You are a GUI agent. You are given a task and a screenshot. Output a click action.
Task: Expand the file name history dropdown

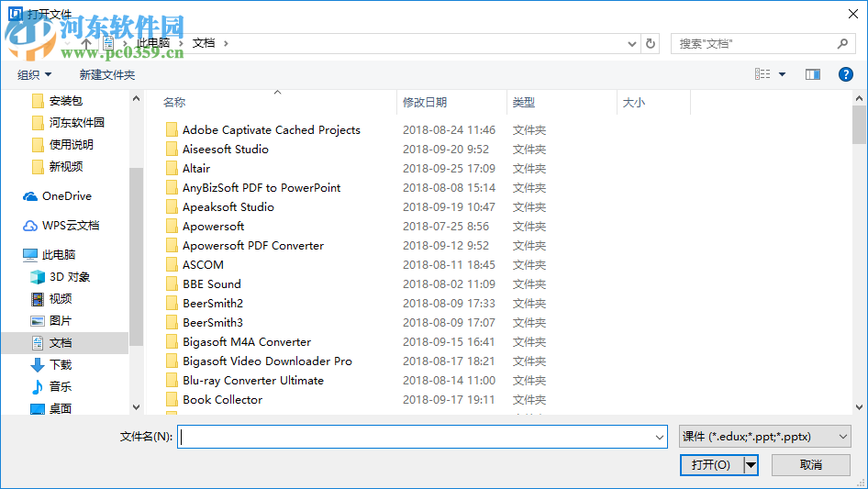coord(660,437)
